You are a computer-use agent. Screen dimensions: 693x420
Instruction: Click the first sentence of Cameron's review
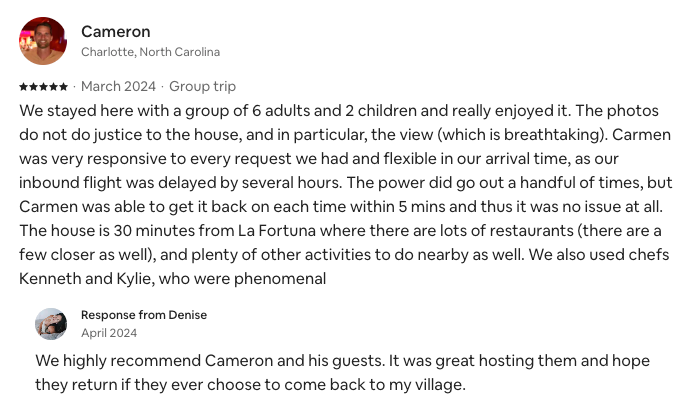300,110
